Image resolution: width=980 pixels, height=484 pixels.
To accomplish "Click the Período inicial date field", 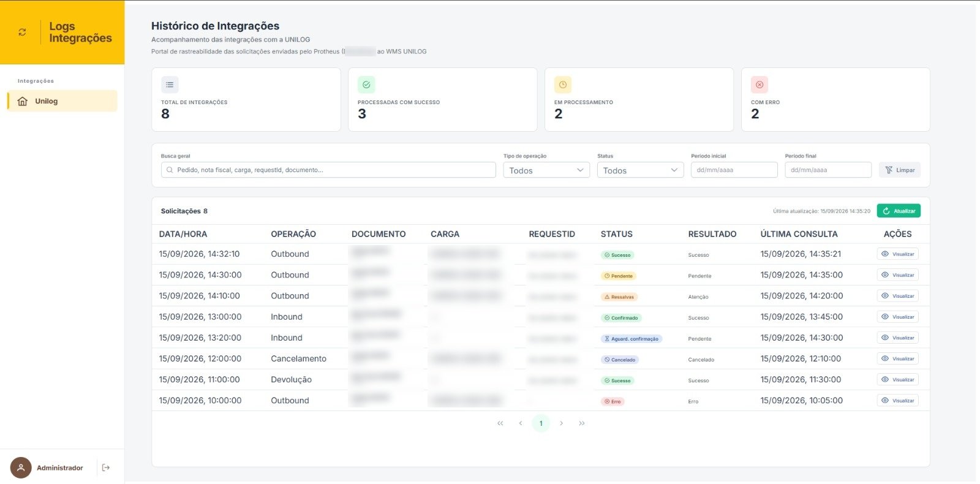I will click(734, 170).
